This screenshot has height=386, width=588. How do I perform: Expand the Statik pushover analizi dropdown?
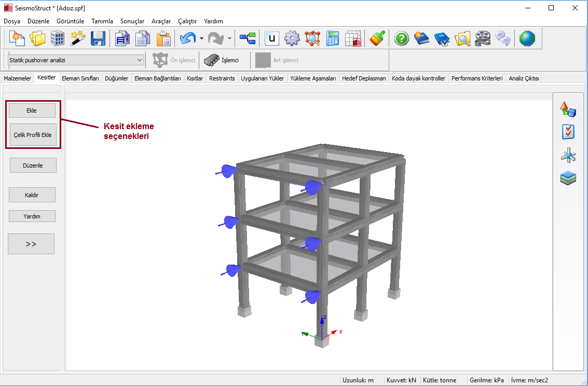(139, 60)
